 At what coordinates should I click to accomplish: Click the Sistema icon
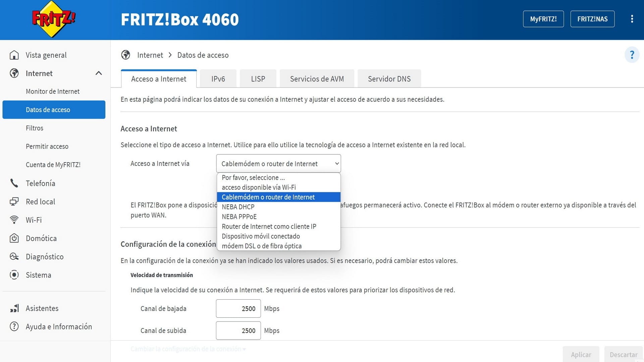pyautogui.click(x=14, y=275)
